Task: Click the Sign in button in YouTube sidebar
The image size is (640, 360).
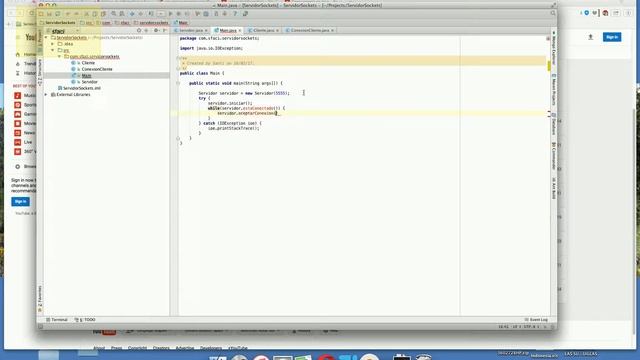Action: 20,201
